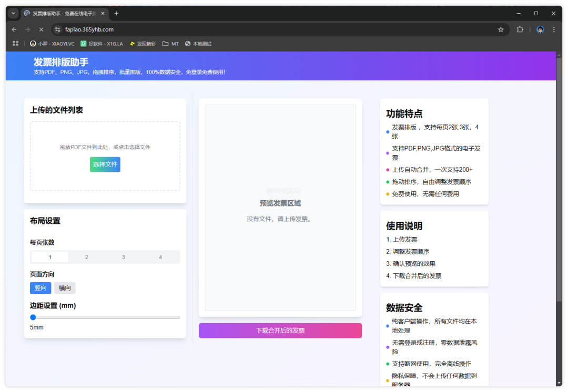Image resolution: width=568 pixels, height=392 pixels.
Task: Open the MT bookmarks folder
Action: [x=170, y=44]
